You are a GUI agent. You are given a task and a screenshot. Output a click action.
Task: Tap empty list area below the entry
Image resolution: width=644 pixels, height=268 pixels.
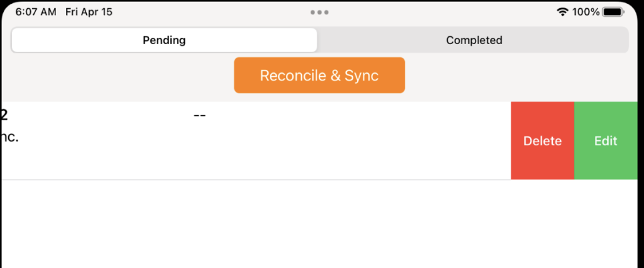(319, 224)
